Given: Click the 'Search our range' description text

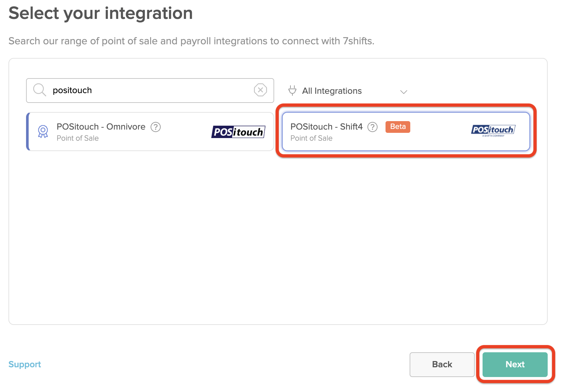Looking at the screenshot, I should 191,41.
